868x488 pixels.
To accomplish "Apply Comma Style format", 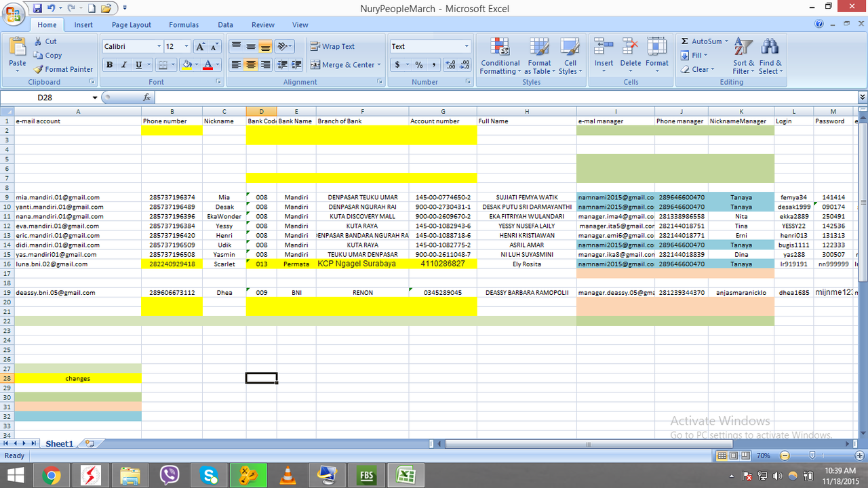I will 433,65.
